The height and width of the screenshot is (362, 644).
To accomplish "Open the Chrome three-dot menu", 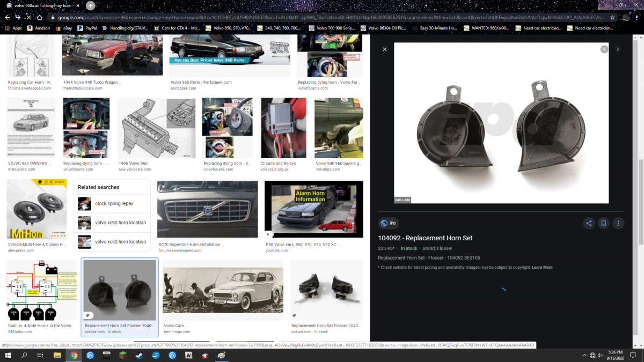I will pyautogui.click(x=638, y=17).
